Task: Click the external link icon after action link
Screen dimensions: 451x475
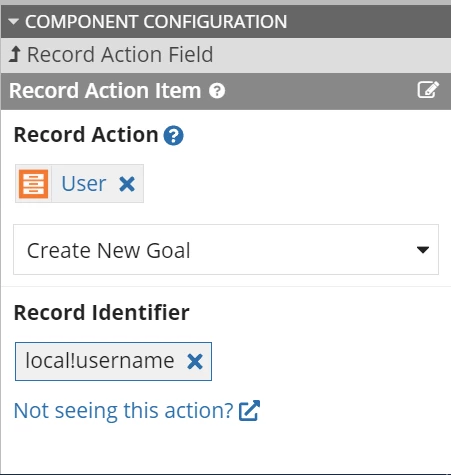Action: pos(249,410)
